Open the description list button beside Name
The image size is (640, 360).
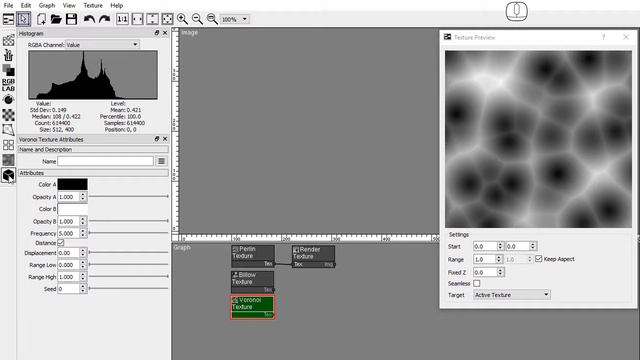[x=161, y=161]
